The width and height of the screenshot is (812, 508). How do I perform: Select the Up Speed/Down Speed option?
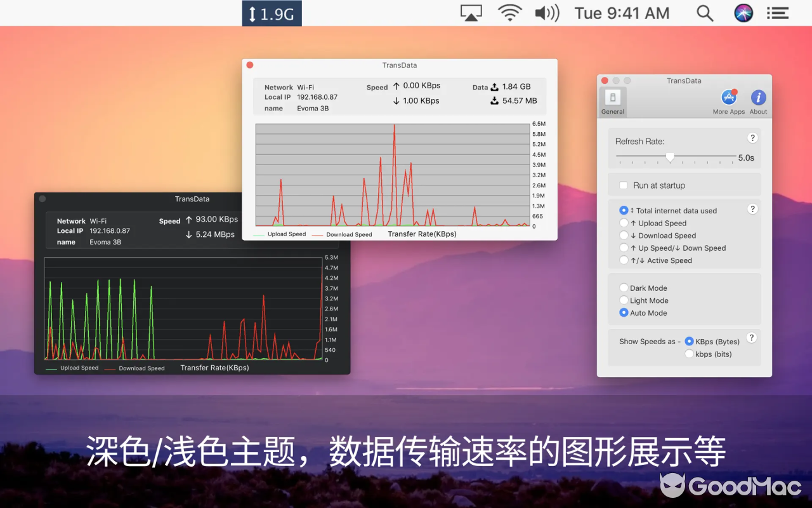click(x=624, y=248)
